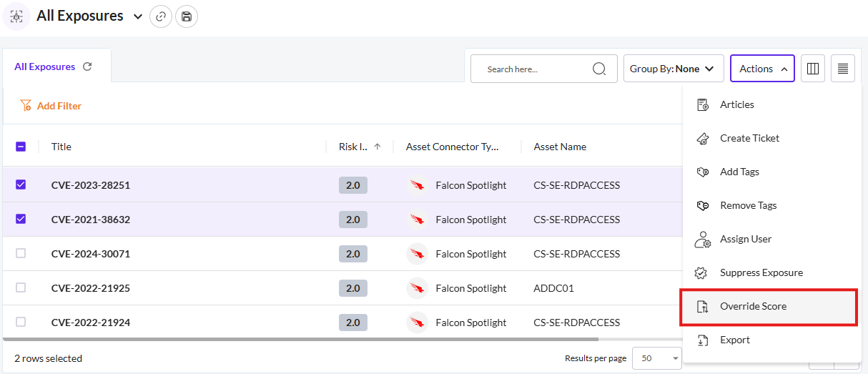Image resolution: width=868 pixels, height=374 pixels.
Task: Copy link icon beside All Exposures title
Action: (161, 16)
